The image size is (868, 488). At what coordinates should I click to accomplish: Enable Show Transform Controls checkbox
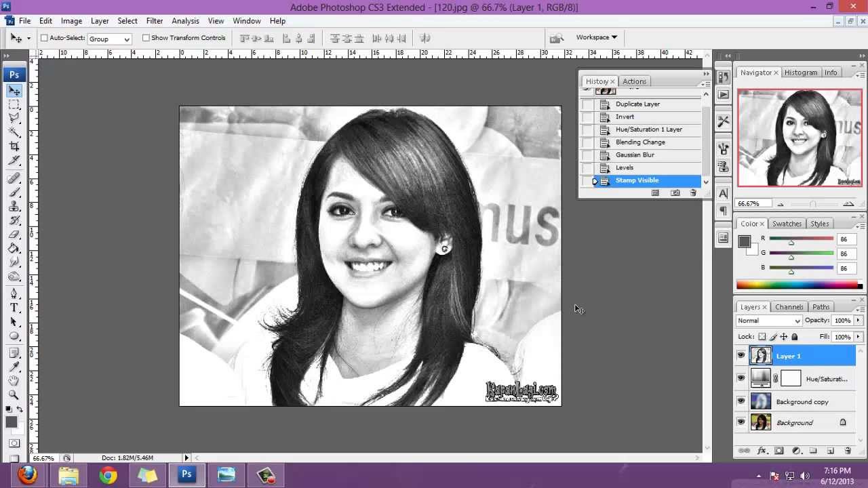click(x=146, y=38)
